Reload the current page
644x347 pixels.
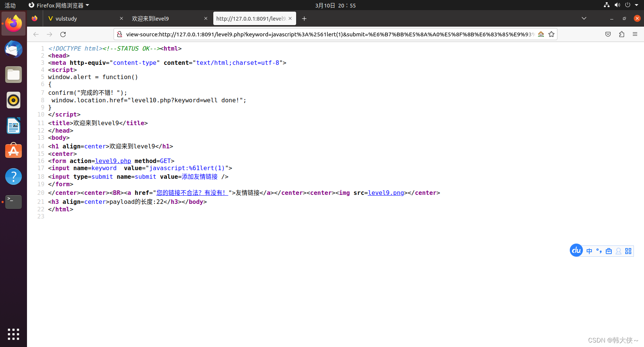click(x=63, y=34)
